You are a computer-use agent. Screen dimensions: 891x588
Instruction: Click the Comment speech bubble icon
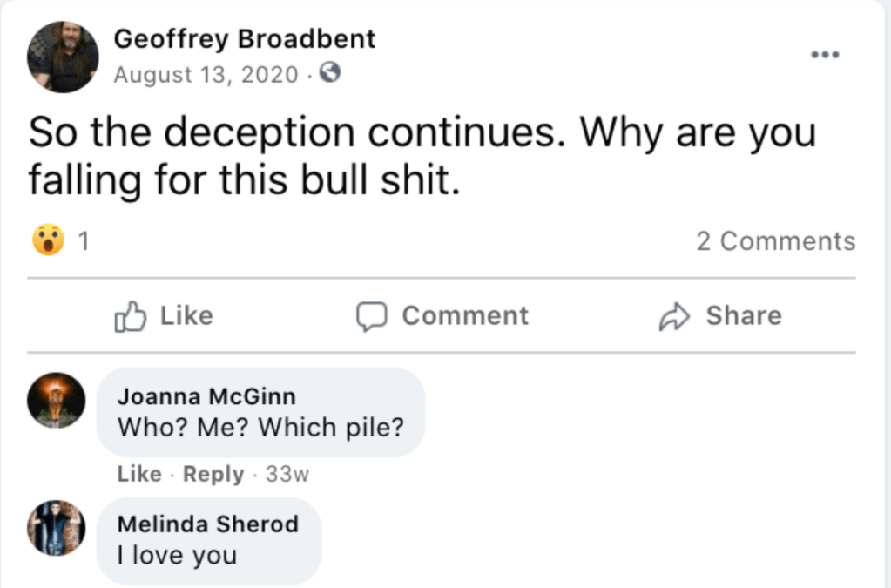[372, 316]
